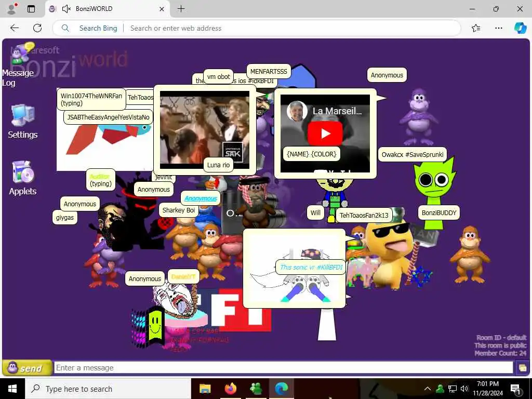Click the giygas name tag
This screenshot has height=399, width=532.
click(x=64, y=218)
